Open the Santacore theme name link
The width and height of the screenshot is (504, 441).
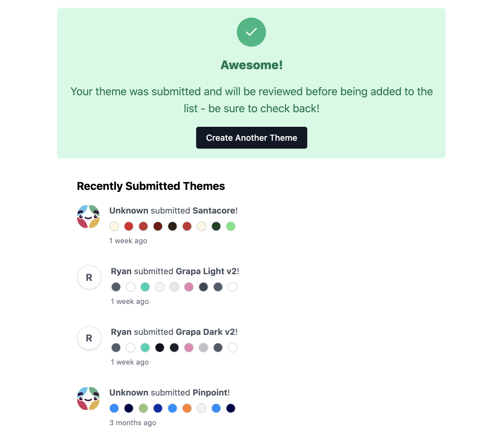click(214, 210)
